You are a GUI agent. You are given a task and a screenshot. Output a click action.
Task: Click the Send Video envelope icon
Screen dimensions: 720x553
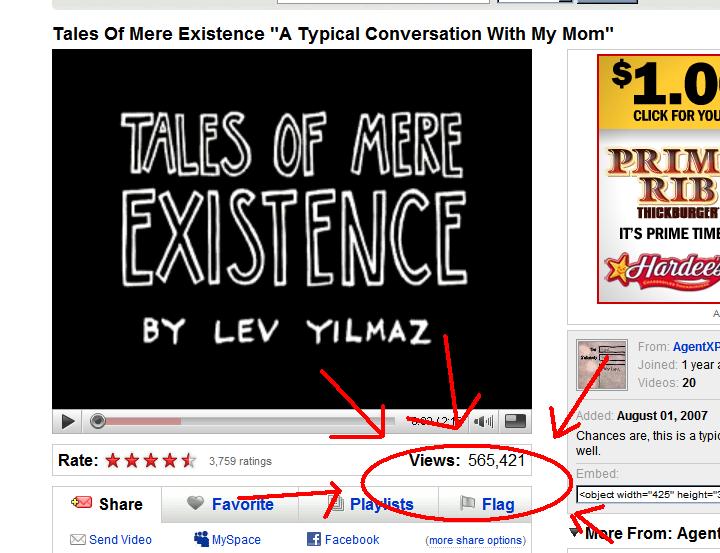(x=77, y=539)
